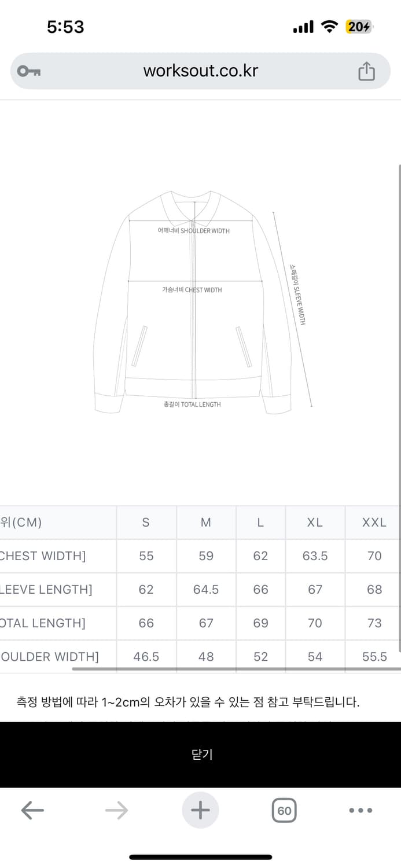Screen dimensions: 401x868
Task: Tap the worksout.co.kr address field
Action: pos(200,71)
